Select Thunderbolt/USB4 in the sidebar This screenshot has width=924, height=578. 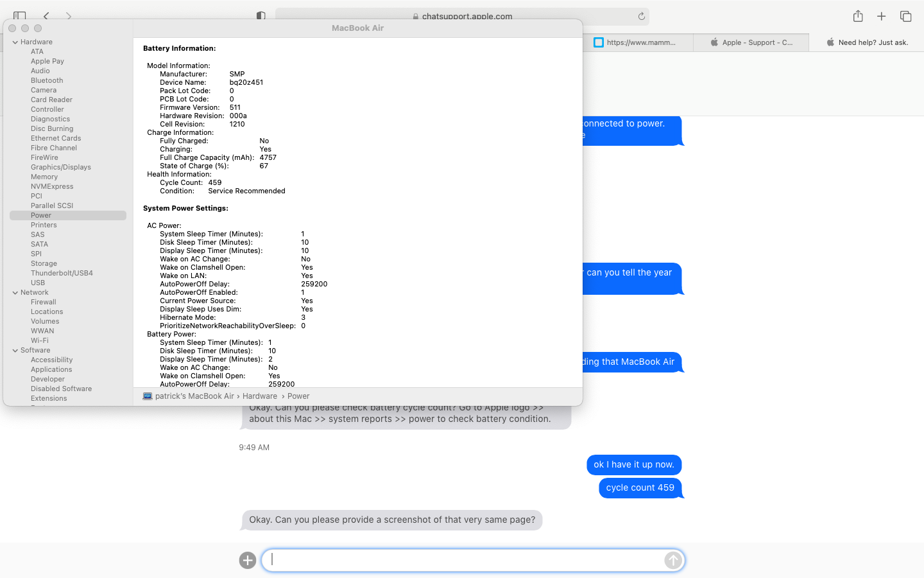[x=62, y=274]
